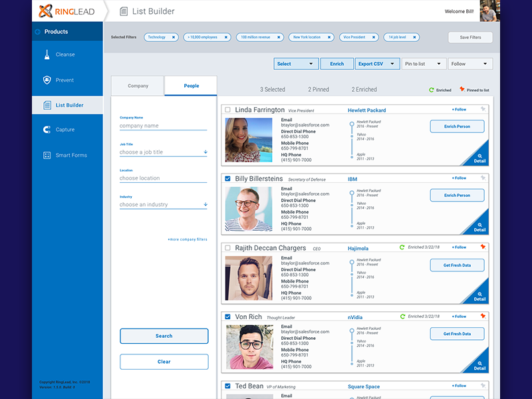Open Detail view for Linda Farrington's card
The height and width of the screenshot is (399, 532).
tap(479, 159)
